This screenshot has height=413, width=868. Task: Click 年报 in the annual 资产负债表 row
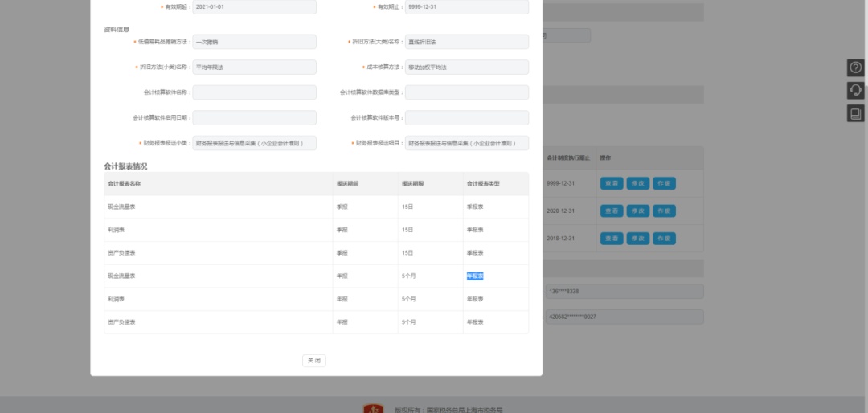click(342, 322)
